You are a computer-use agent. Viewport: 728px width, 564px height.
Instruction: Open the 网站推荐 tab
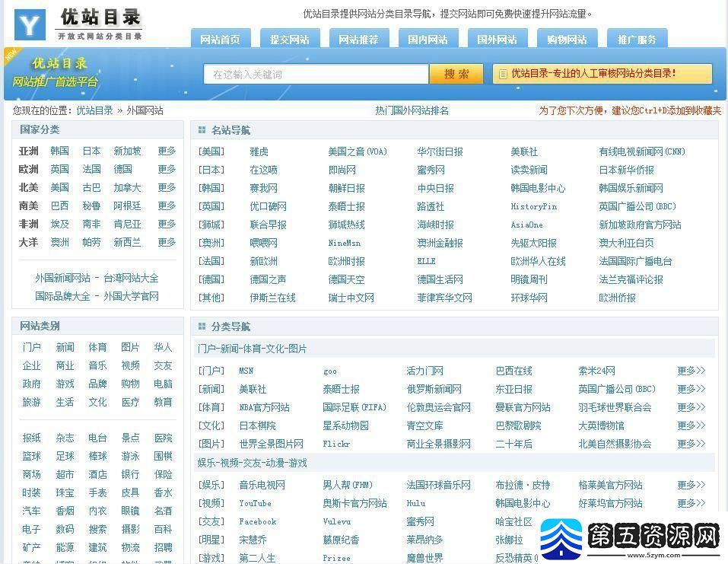359,40
